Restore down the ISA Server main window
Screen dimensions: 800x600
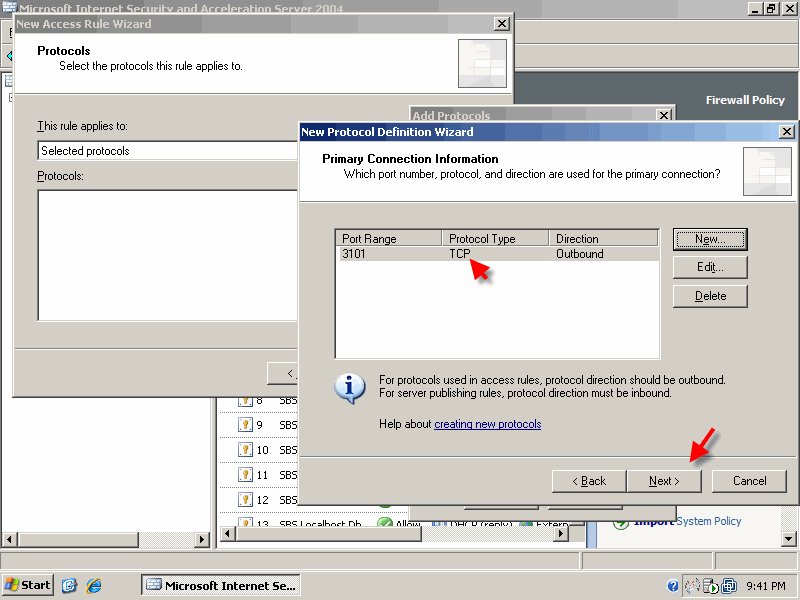point(771,8)
